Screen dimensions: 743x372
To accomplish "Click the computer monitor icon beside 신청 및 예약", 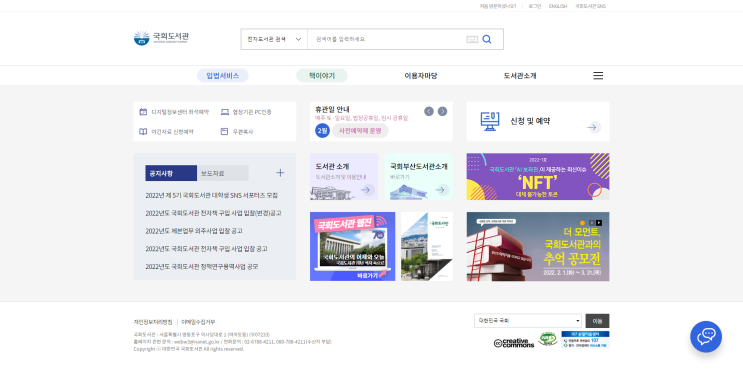I will click(490, 121).
